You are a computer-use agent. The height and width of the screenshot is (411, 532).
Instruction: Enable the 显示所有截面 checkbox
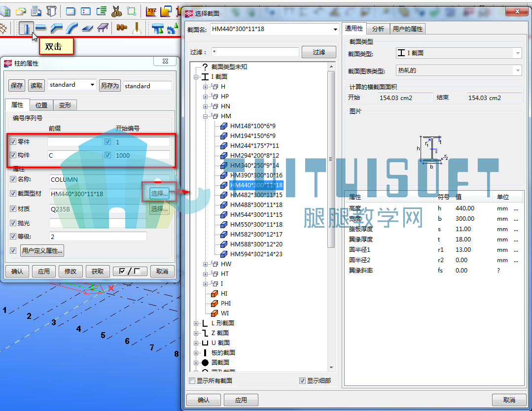[x=192, y=381]
